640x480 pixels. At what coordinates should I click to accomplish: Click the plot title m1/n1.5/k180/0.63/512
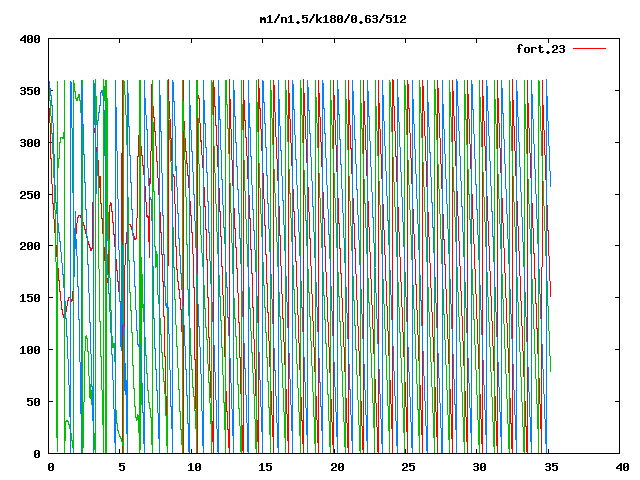(x=333, y=20)
